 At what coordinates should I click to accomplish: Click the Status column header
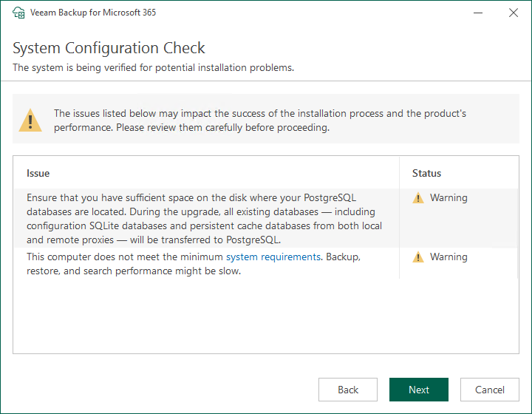(x=426, y=173)
